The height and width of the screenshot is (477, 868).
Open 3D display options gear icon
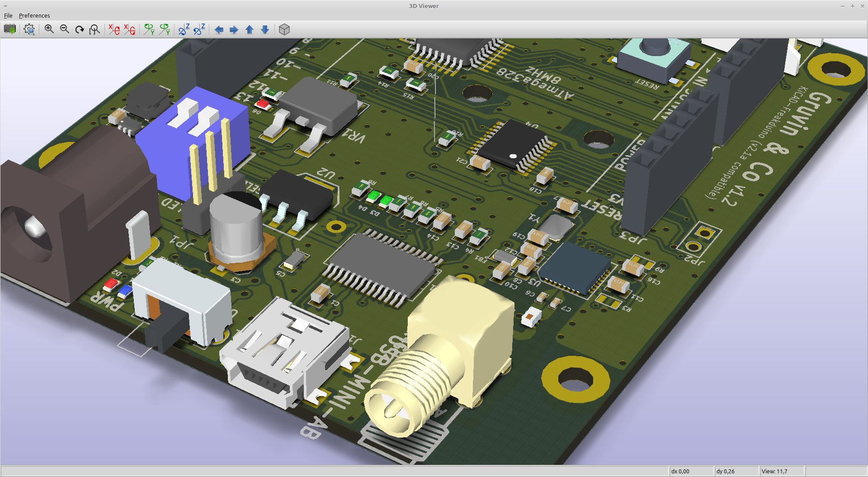[x=29, y=29]
